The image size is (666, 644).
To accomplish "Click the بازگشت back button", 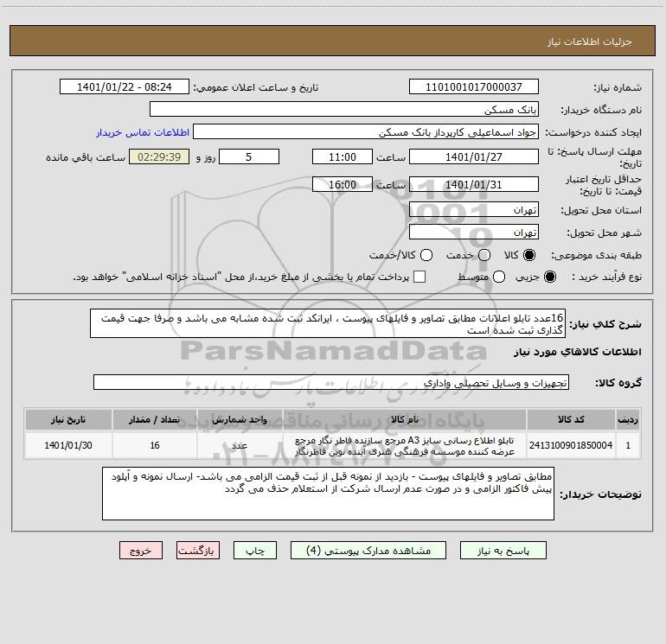I will (x=198, y=551).
